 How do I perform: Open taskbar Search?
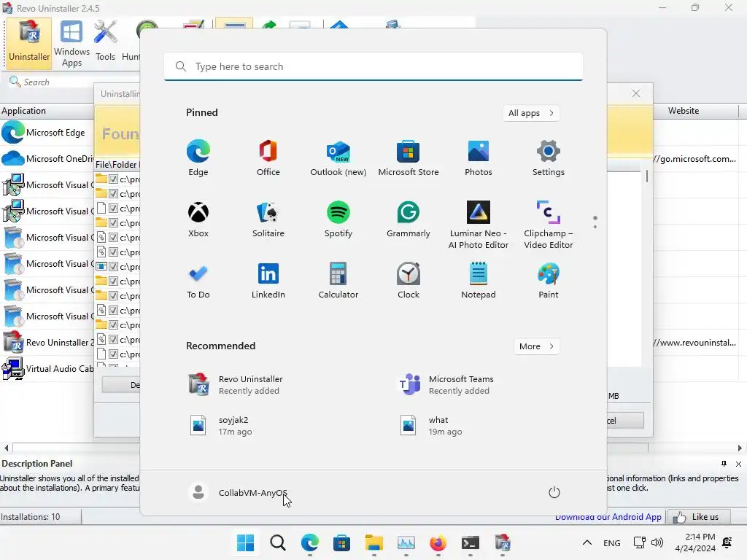click(278, 542)
